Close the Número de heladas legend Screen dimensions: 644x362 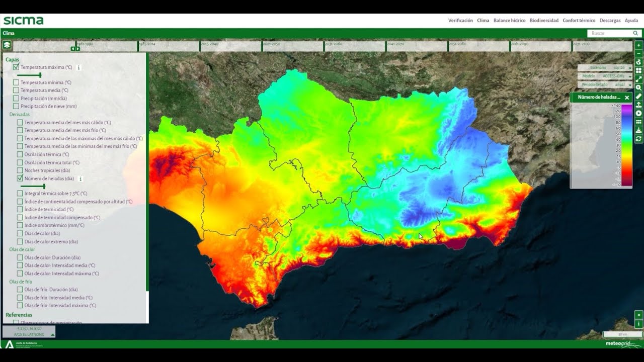pos(627,98)
